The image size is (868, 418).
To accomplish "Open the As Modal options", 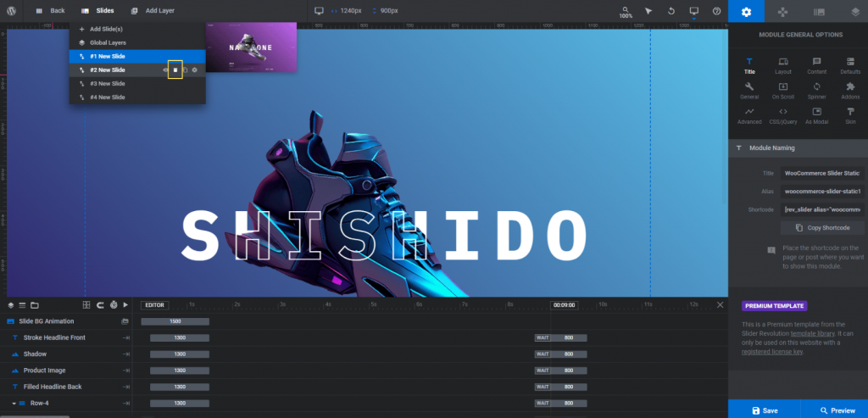I will (816, 115).
